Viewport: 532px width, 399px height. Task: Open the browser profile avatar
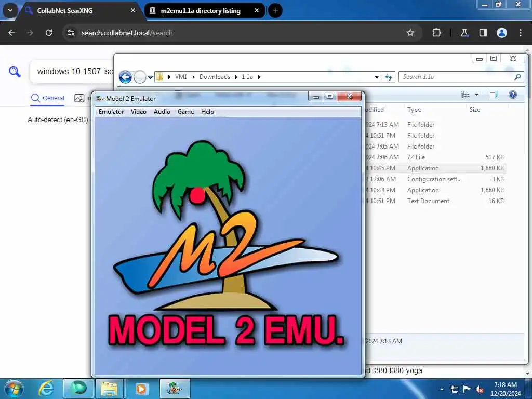click(502, 33)
